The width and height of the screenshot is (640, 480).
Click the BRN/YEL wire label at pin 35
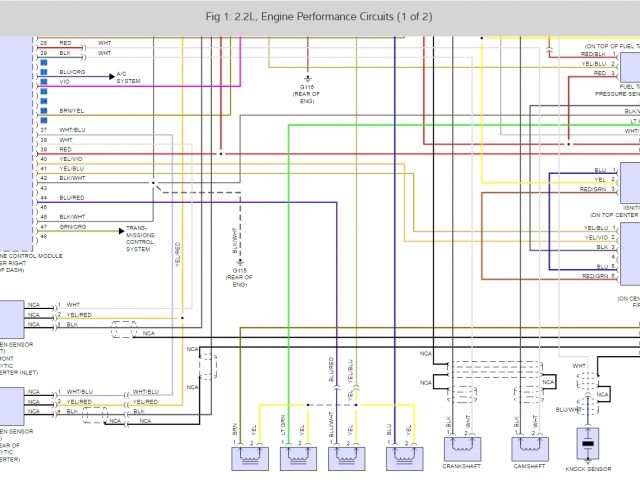[x=72, y=110]
